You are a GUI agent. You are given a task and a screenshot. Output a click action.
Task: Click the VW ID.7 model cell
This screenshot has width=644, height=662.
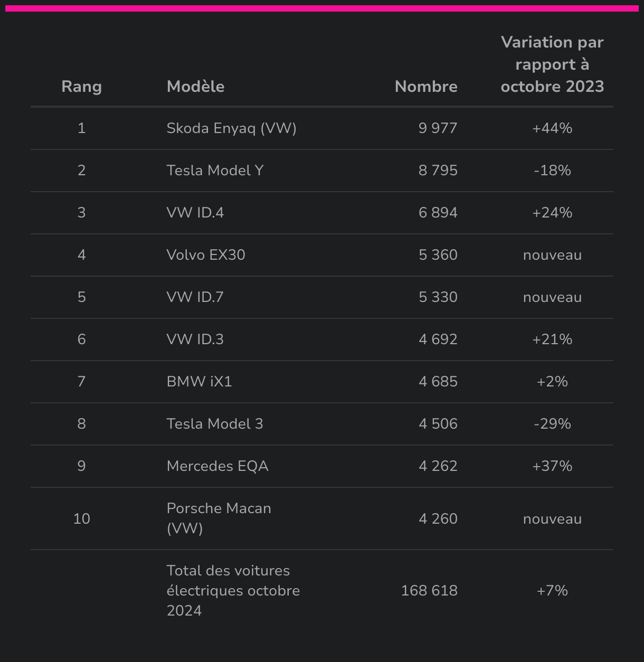coord(195,297)
